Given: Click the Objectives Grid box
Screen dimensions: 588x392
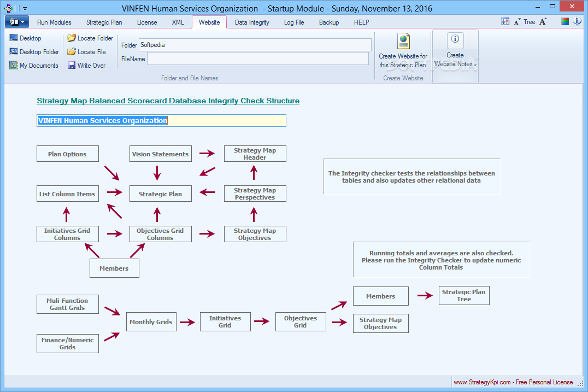Looking at the screenshot, I should click(x=301, y=322).
